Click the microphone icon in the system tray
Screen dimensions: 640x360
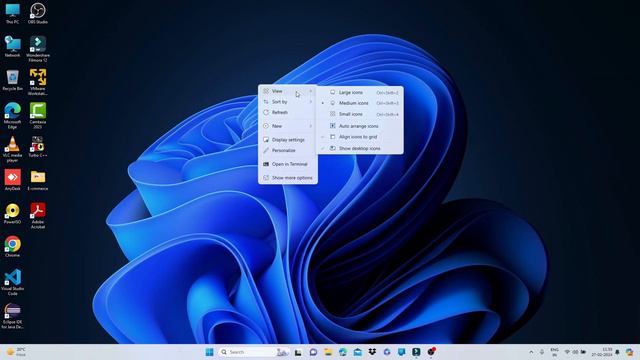coord(542,352)
